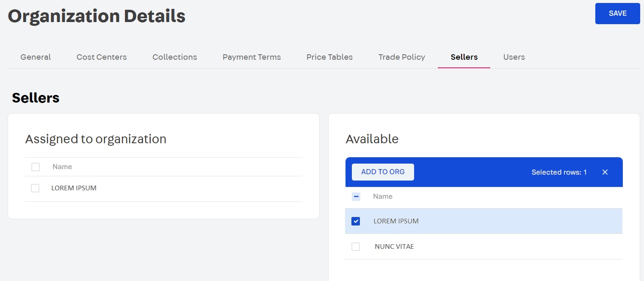Uncheck LOREM IPSUM in Available list
Viewport: 644px width, 281px height.
[356, 221]
